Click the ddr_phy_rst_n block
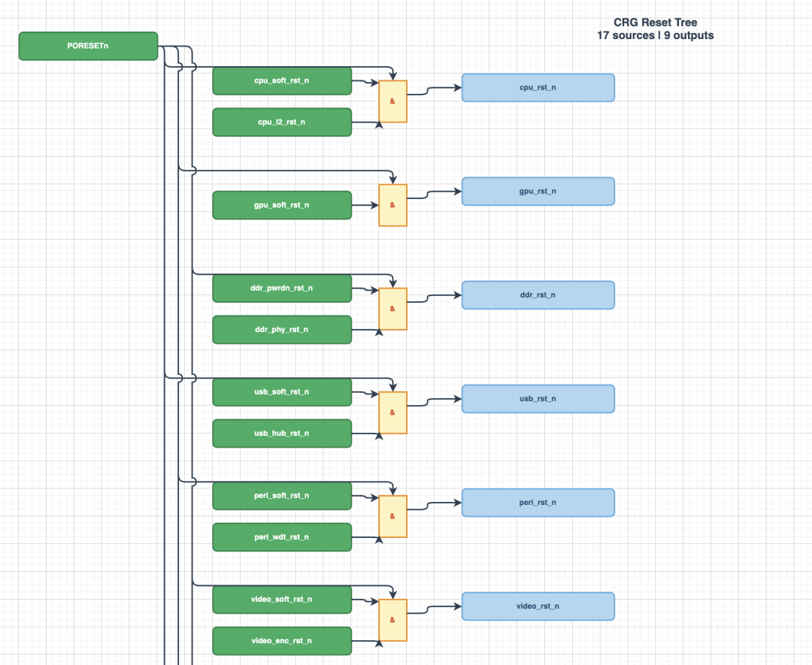The width and height of the screenshot is (812, 665). (282, 330)
